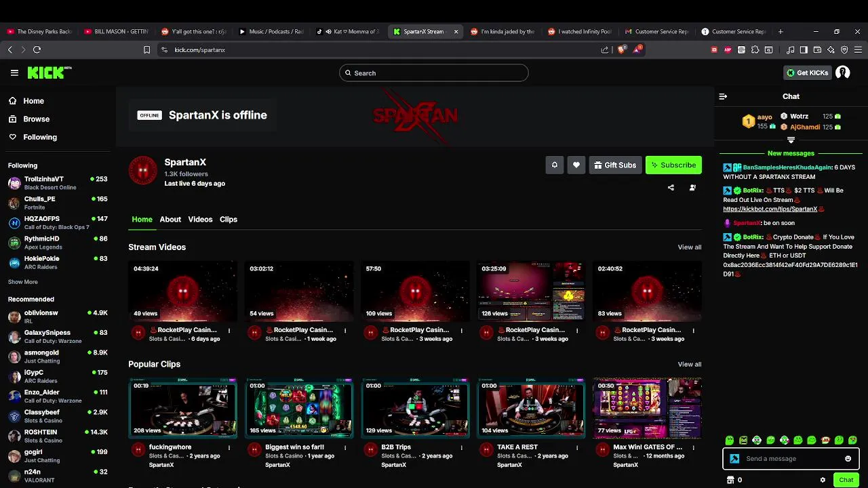Open the B2B Trips clip thumbnail

[x=415, y=409]
